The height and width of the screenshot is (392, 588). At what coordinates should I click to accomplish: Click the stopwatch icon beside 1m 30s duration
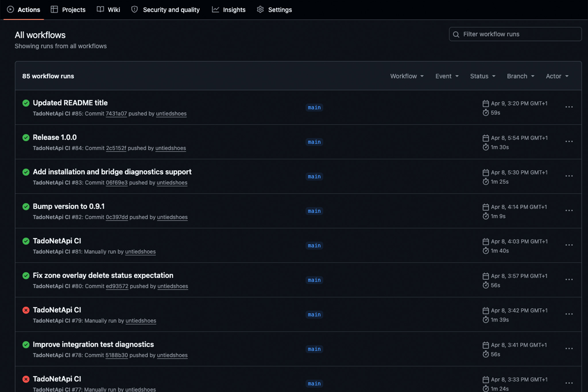(x=485, y=147)
